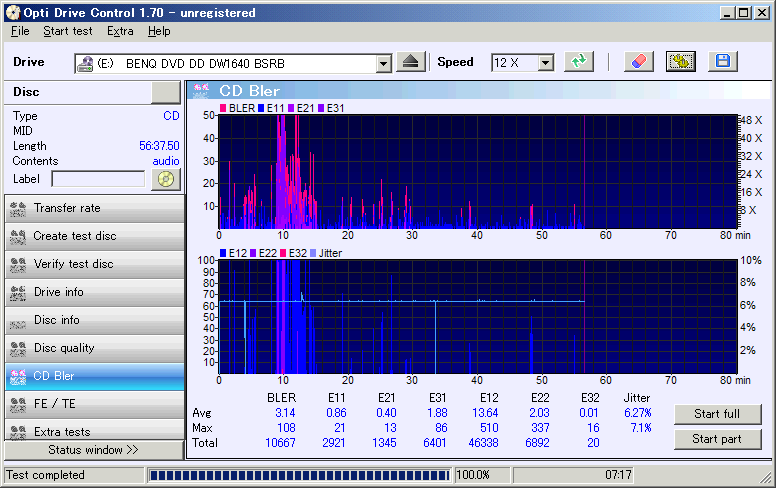Image resolution: width=776 pixels, height=488 pixels.
Task: Click the gray button beside Disc header
Action: [165, 92]
